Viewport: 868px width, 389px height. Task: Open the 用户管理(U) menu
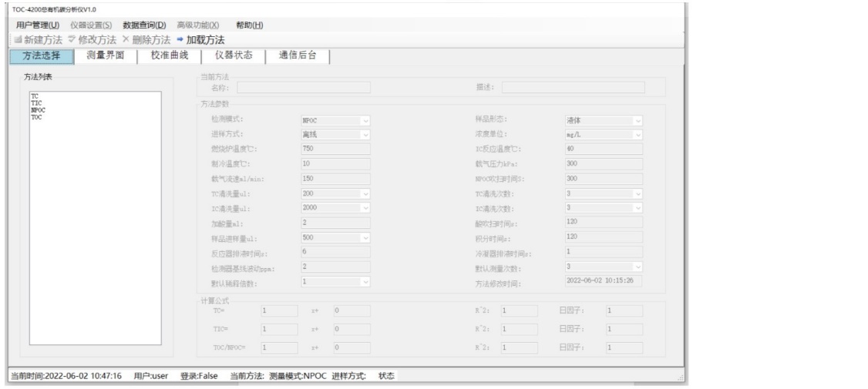coord(38,25)
